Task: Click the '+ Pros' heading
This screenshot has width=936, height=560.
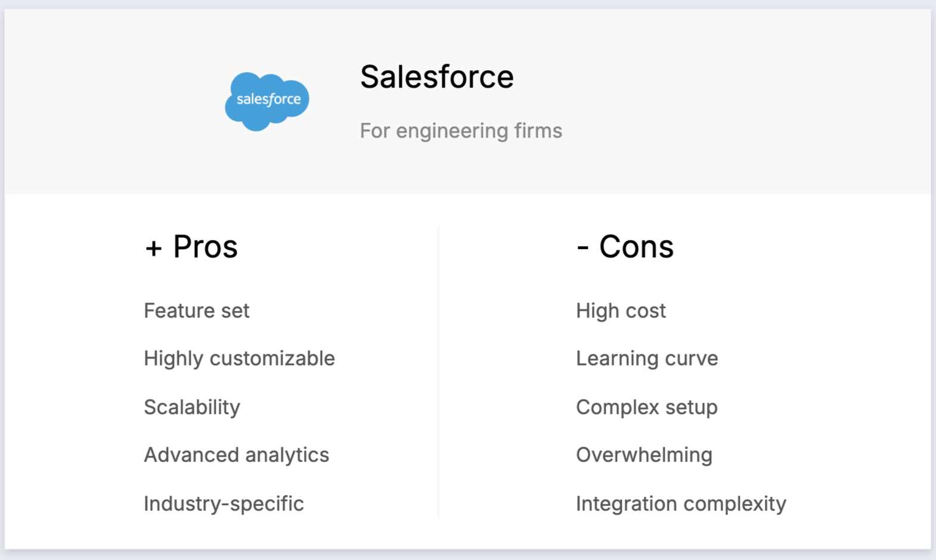Action: [191, 247]
